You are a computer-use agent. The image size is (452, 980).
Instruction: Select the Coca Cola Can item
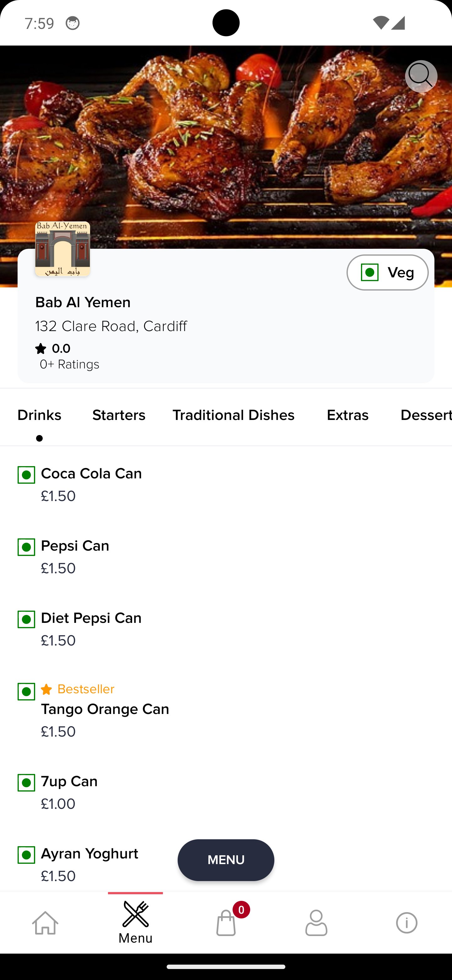coord(91,474)
